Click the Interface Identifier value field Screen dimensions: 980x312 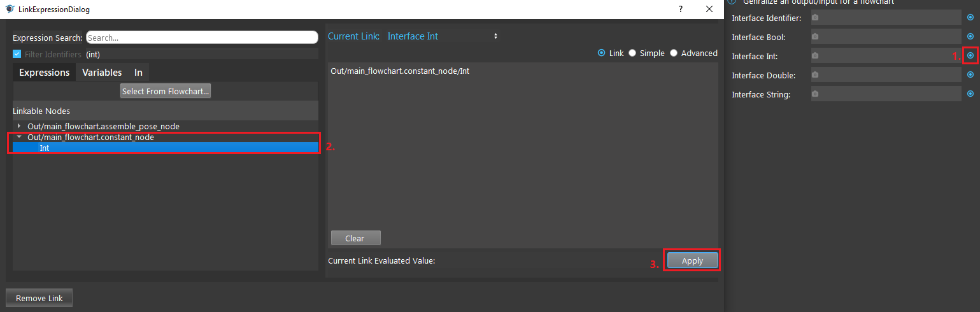tap(886, 18)
